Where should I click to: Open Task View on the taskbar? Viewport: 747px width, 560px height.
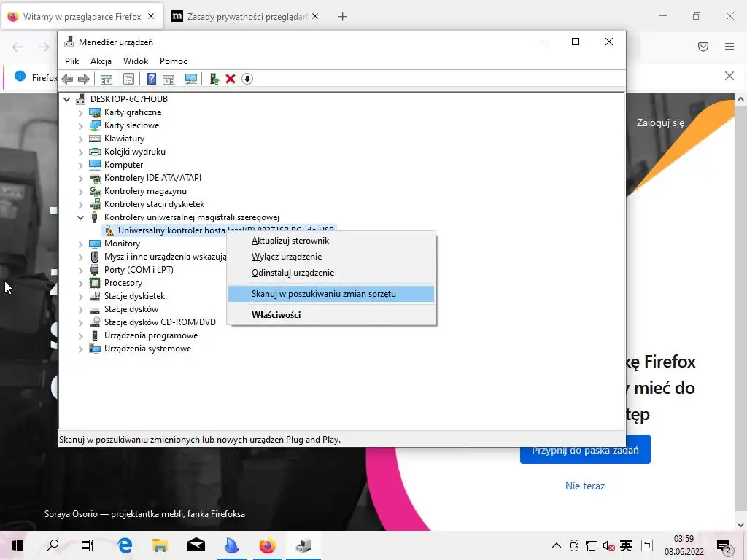[x=88, y=545]
